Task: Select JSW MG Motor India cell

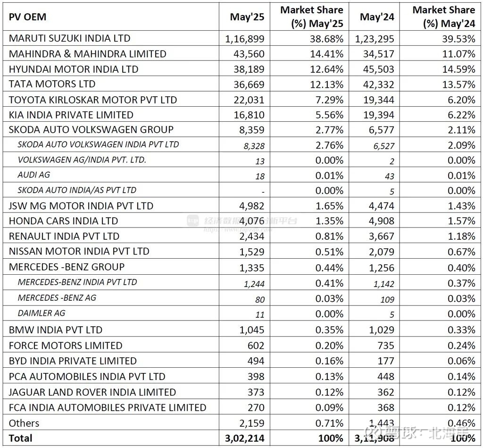Action: click(81, 206)
